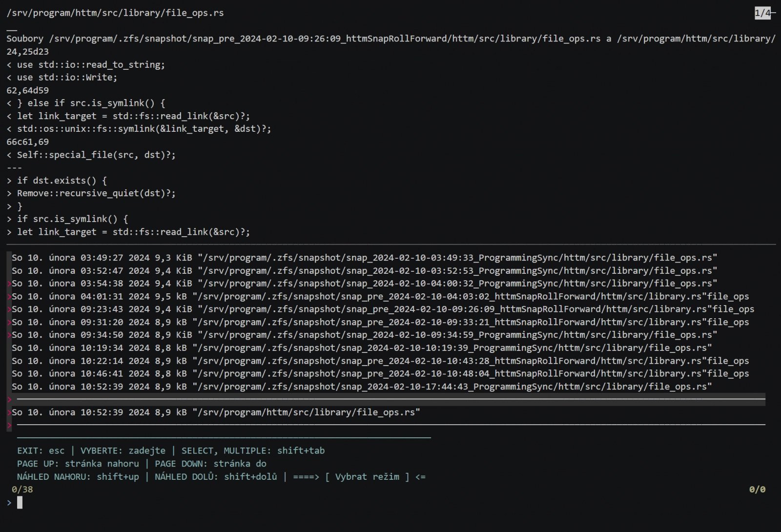781x532 pixels.
Task: Click red marker beside 09:34:50 entry
Action: (9, 335)
